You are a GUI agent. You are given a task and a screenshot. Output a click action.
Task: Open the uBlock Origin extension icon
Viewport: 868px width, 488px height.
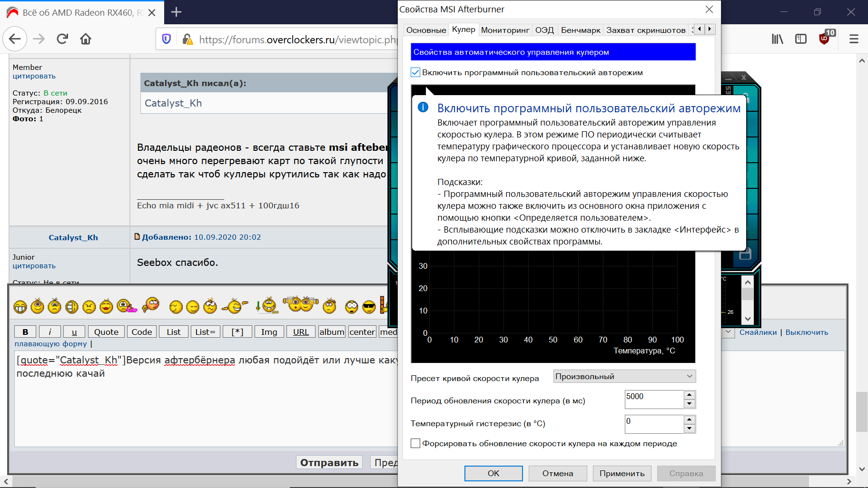click(x=826, y=38)
